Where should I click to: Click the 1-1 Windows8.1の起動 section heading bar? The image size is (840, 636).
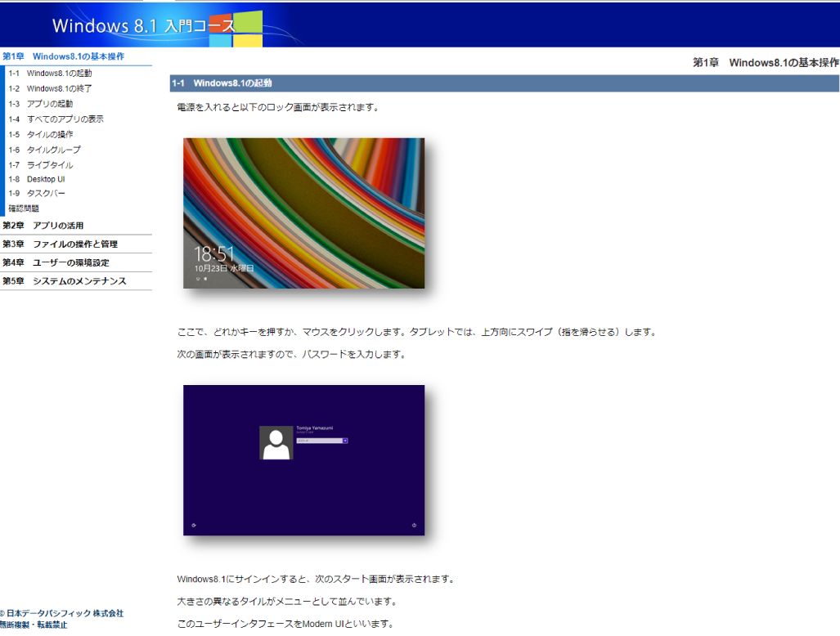pos(504,83)
